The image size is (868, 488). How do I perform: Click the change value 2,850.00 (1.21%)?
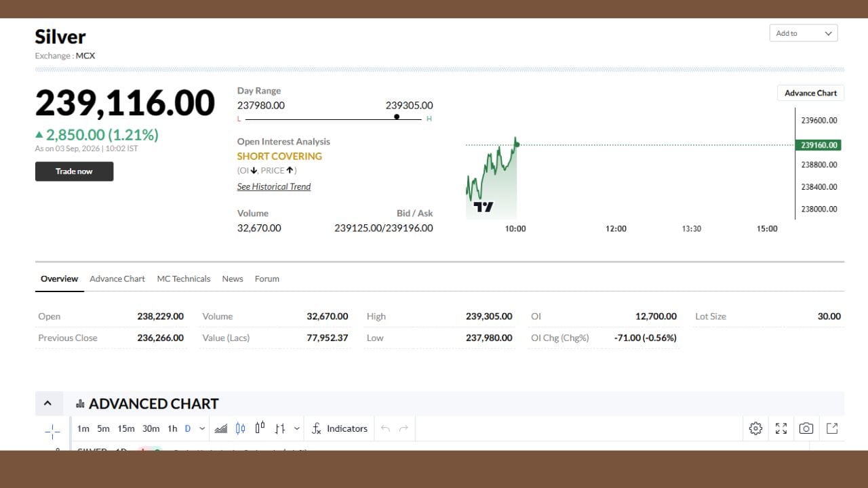(x=102, y=135)
